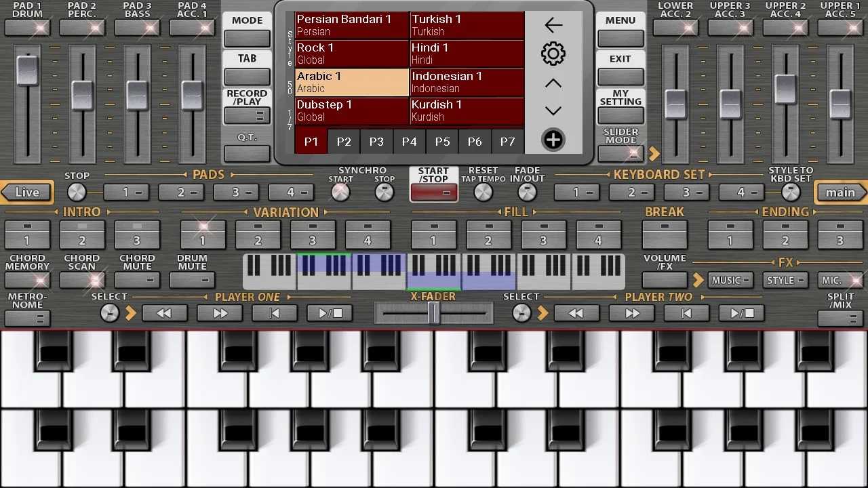The height and width of the screenshot is (488, 868).
Task: Add new style with plus icon
Action: [553, 140]
